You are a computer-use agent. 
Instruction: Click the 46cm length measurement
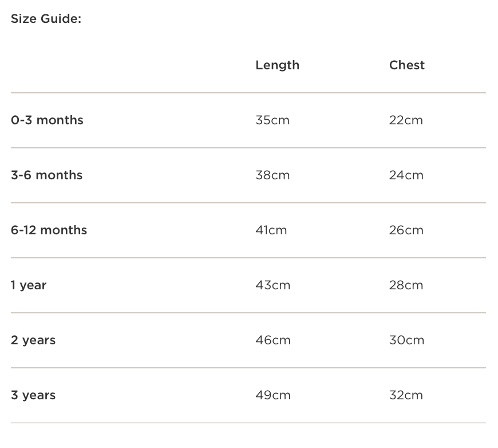point(273,340)
